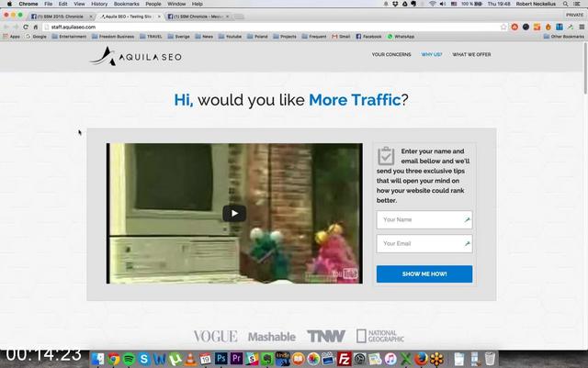Click the Your Email input field
The image size is (588, 368).
point(424,243)
